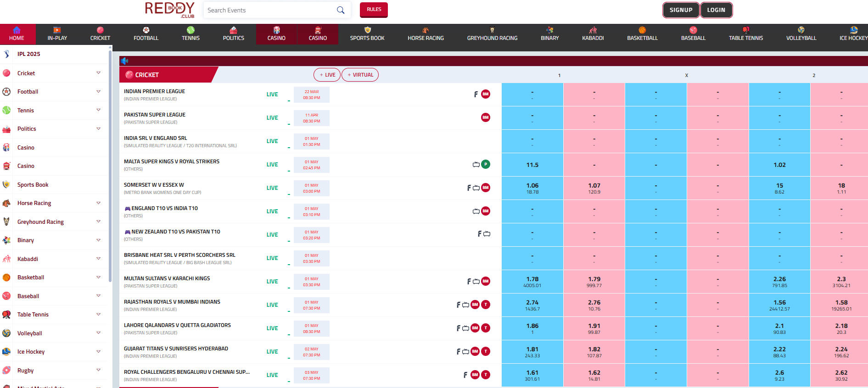
Task: Click the Cricket ball sidebar icon
Action: (x=6, y=73)
